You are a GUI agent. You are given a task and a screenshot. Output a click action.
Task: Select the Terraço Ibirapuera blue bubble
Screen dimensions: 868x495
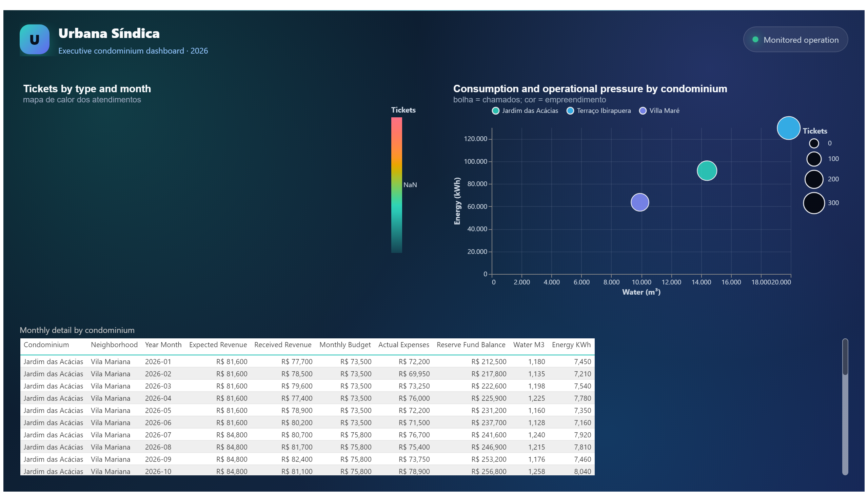(x=788, y=128)
